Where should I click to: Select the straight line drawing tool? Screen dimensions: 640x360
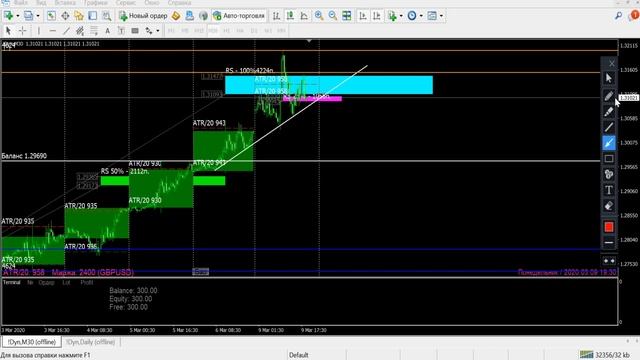click(609, 127)
